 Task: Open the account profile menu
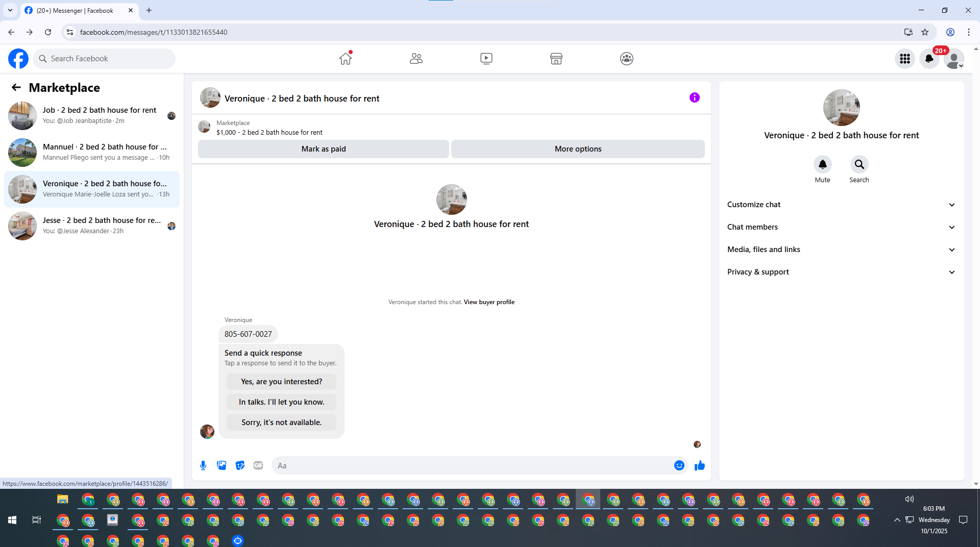[954, 59]
